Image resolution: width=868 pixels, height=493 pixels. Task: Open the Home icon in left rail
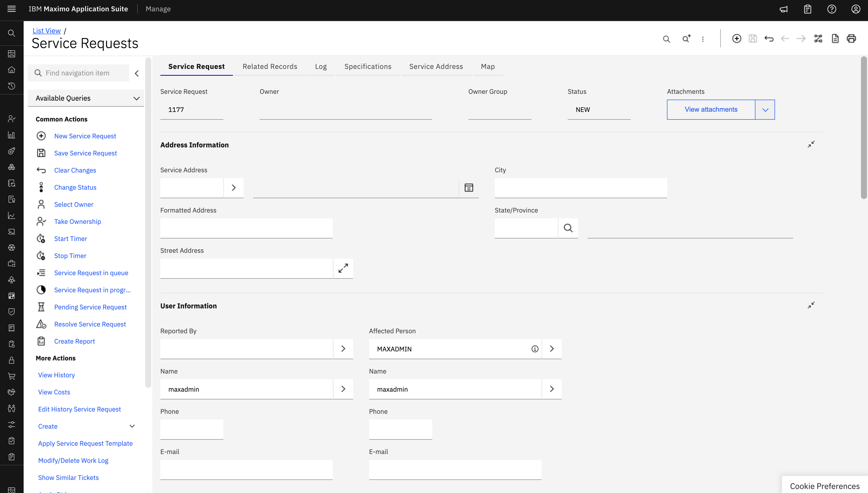pos(12,70)
